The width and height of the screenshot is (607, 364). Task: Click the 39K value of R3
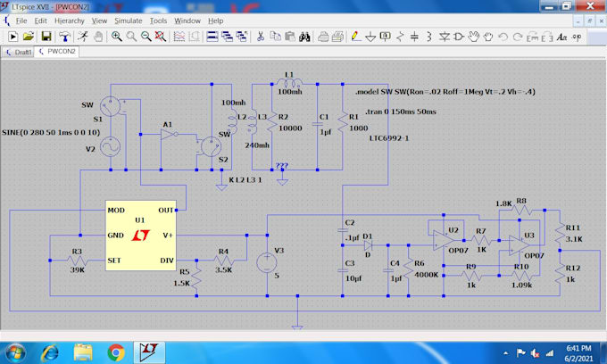(78, 269)
